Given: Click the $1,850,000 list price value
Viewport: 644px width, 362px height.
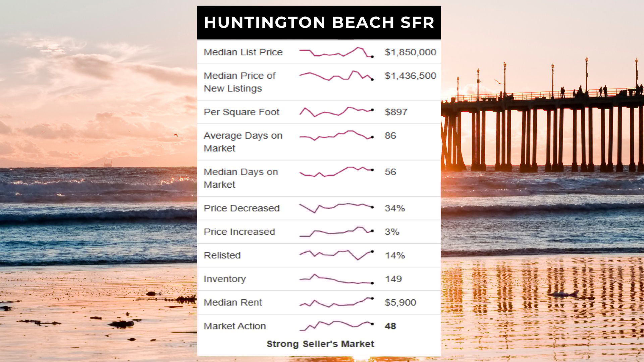Looking at the screenshot, I should 410,52.
